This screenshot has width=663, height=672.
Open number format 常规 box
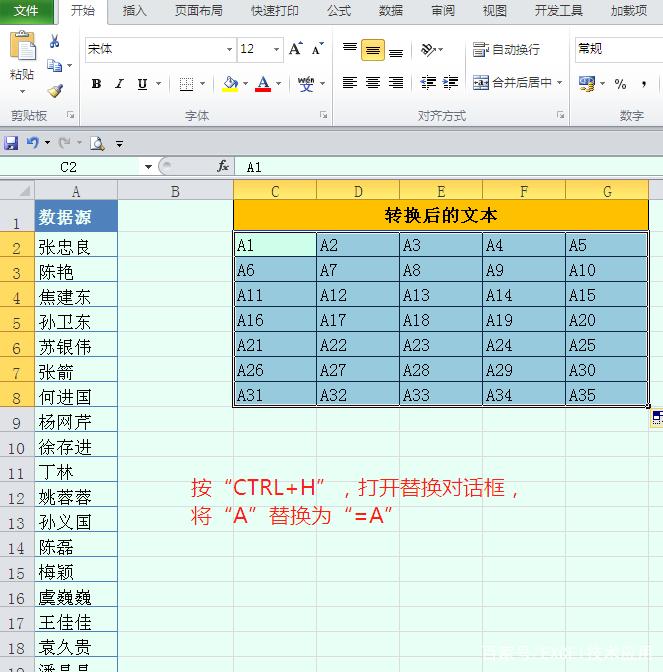click(x=619, y=49)
